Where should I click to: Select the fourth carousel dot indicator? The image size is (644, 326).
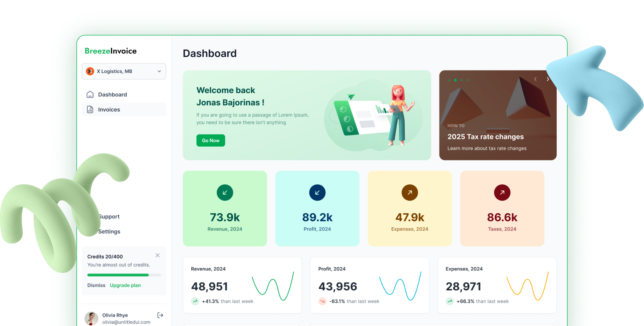click(x=468, y=80)
